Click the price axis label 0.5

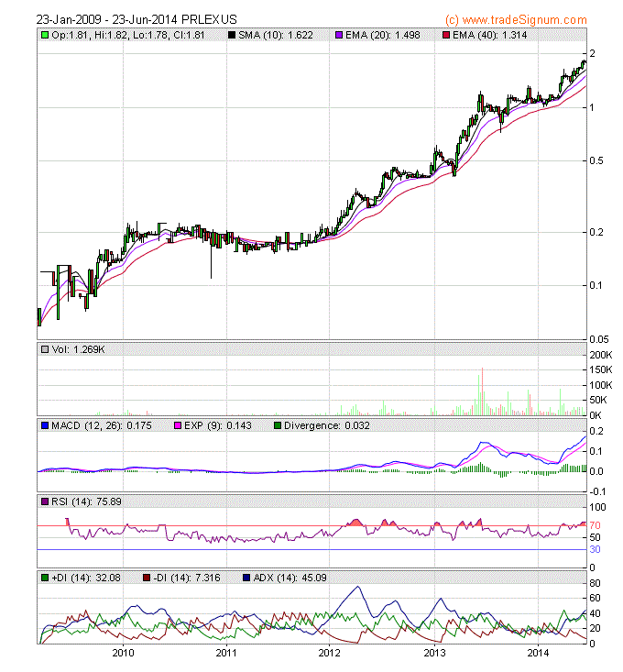click(596, 160)
